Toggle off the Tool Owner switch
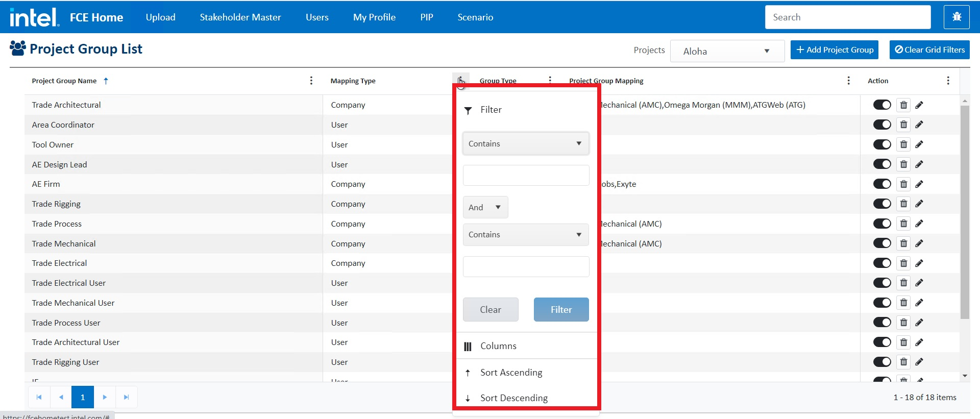 [x=882, y=144]
